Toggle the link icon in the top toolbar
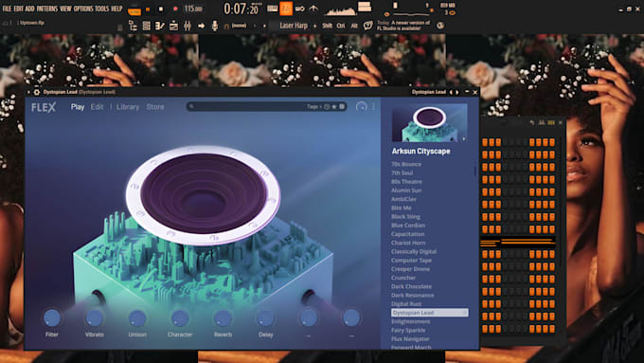644x363 pixels. coord(300,9)
